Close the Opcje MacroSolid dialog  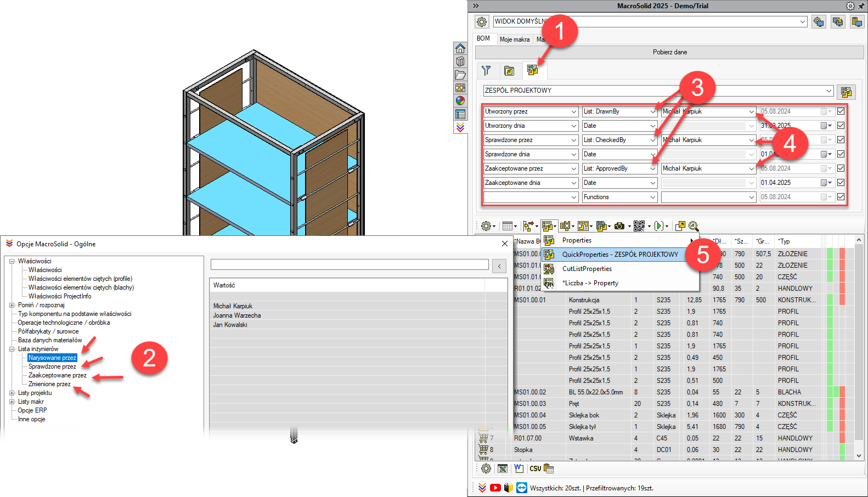(x=505, y=244)
